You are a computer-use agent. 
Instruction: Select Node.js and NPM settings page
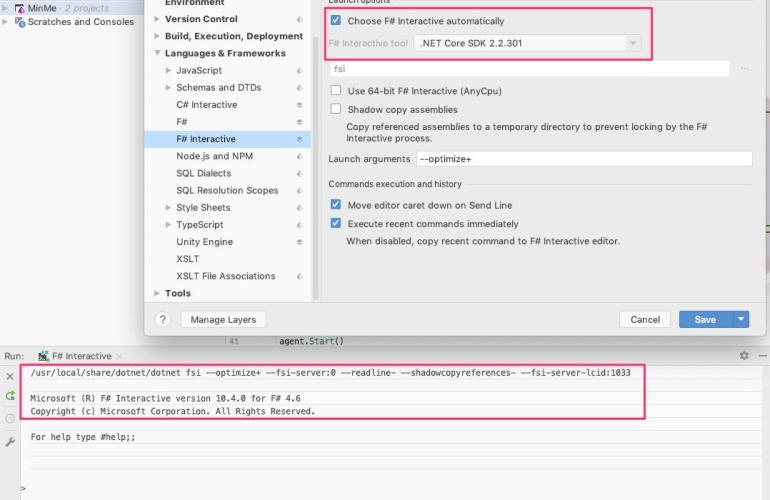click(214, 156)
